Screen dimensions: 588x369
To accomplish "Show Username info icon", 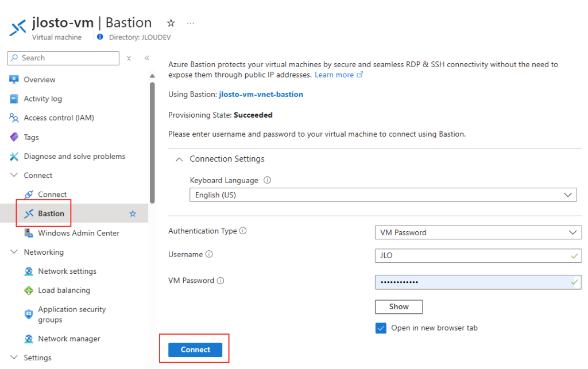I will [x=209, y=254].
